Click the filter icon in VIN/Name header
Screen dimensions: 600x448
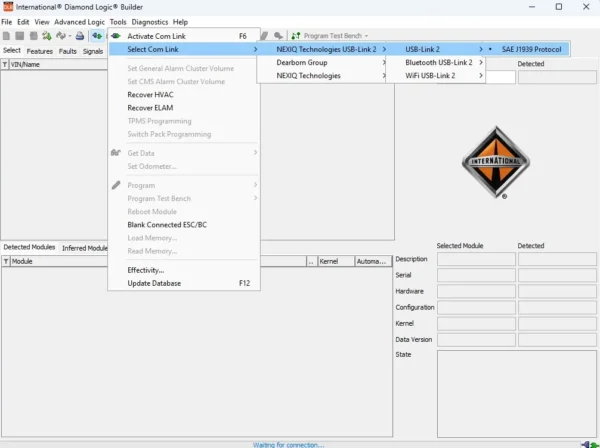point(5,64)
